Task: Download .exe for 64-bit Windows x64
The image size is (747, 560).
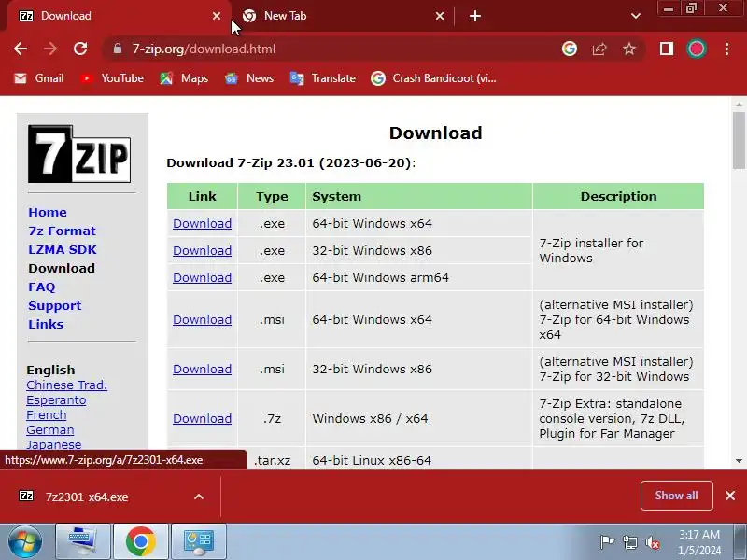Action: (x=202, y=223)
